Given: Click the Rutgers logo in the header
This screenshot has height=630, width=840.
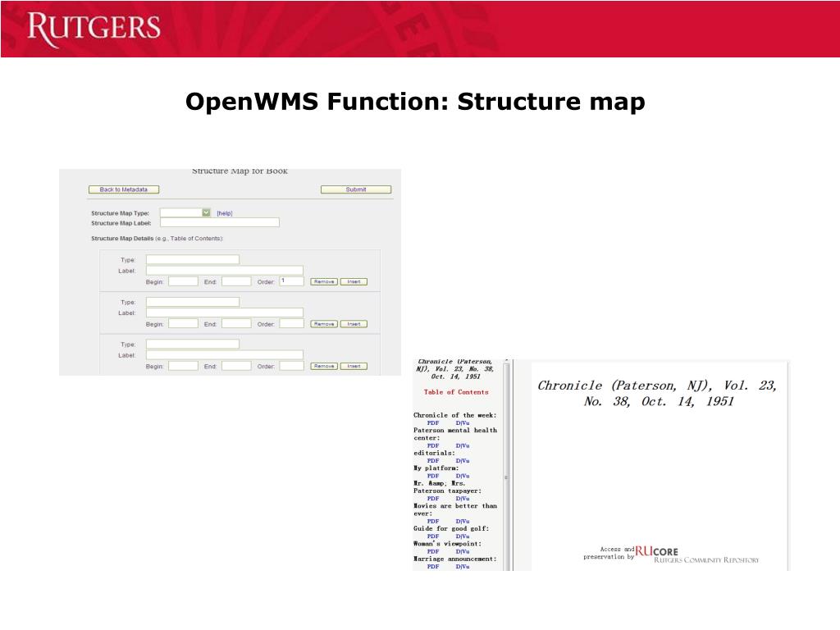Looking at the screenshot, I should pyautogui.click(x=94, y=29).
